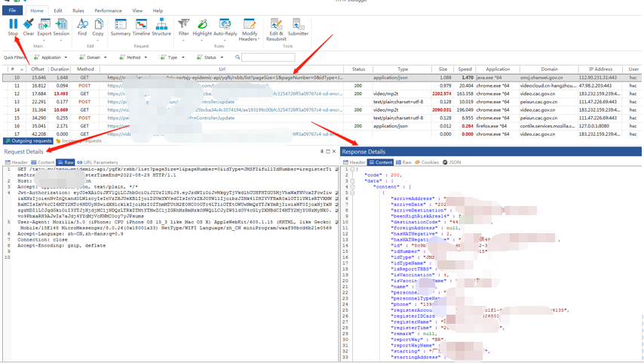This screenshot has width=644, height=363.
Task: Open Response Details Raw tab
Action: tap(403, 162)
